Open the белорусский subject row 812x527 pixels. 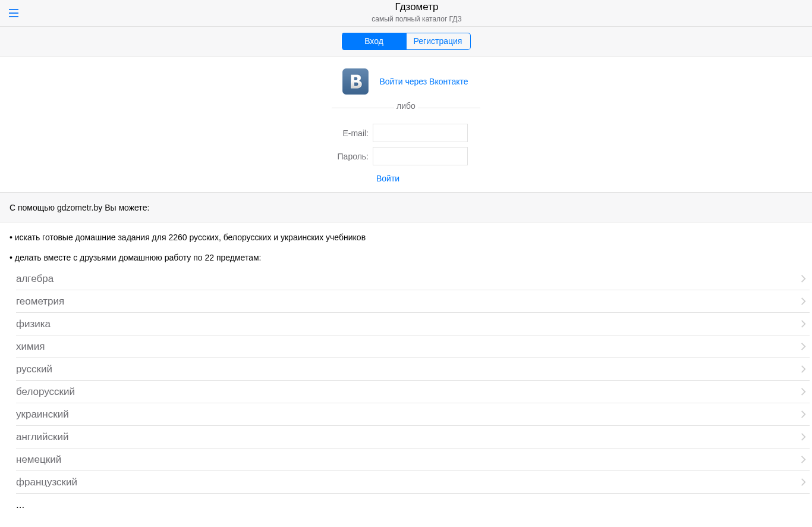pos(413,392)
